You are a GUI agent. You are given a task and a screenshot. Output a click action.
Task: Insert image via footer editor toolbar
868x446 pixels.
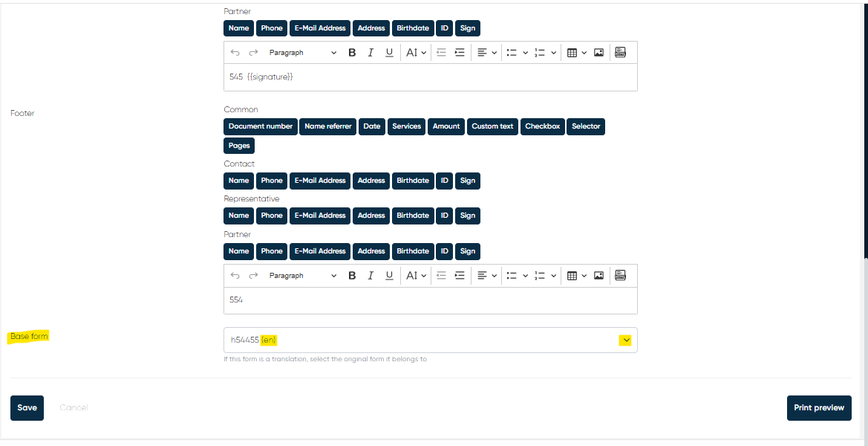(598, 276)
